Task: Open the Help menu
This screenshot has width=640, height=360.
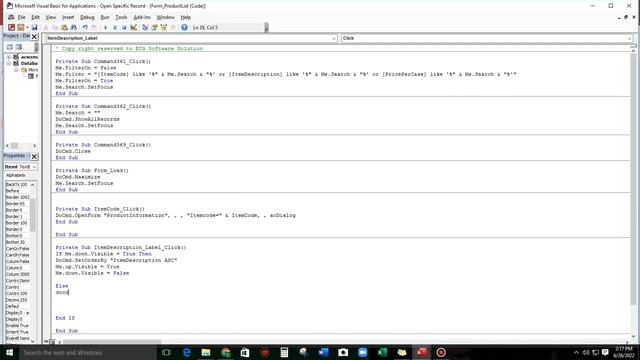Action: pos(186,17)
